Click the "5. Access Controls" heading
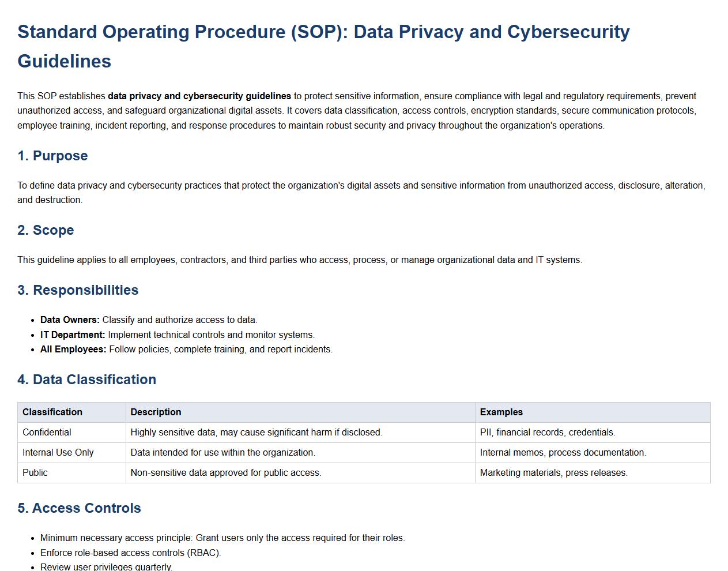Screen dimensions: 728x571 pyautogui.click(x=79, y=508)
